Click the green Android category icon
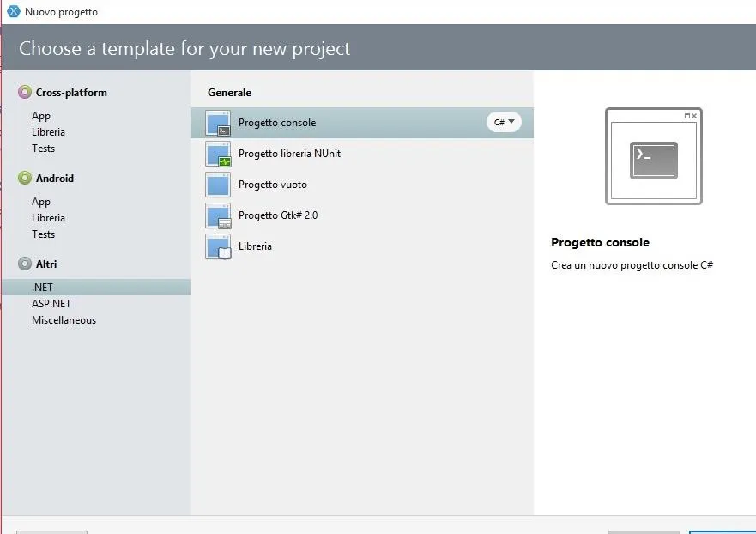The image size is (756, 534). pyautogui.click(x=25, y=178)
